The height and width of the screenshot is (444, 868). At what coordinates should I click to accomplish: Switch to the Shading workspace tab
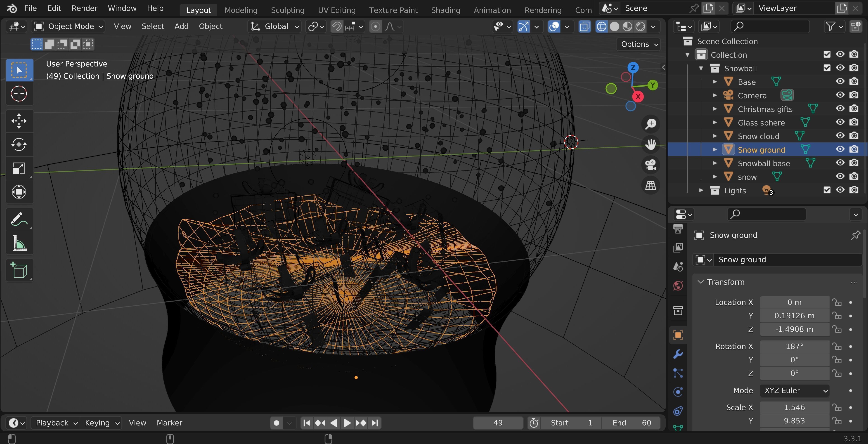(445, 10)
